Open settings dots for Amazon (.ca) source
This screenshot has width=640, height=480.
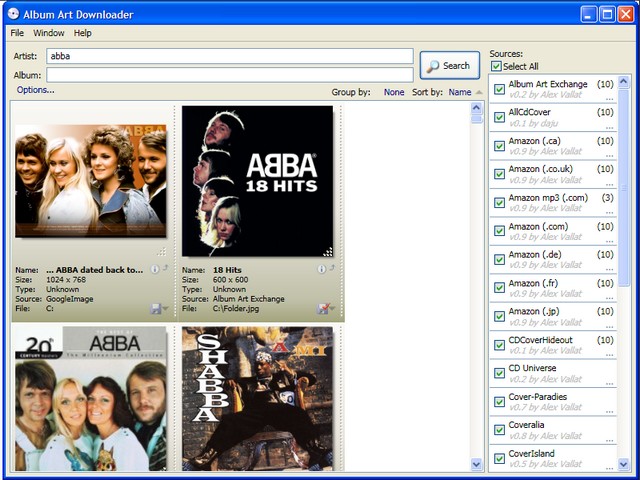pyautogui.click(x=609, y=156)
